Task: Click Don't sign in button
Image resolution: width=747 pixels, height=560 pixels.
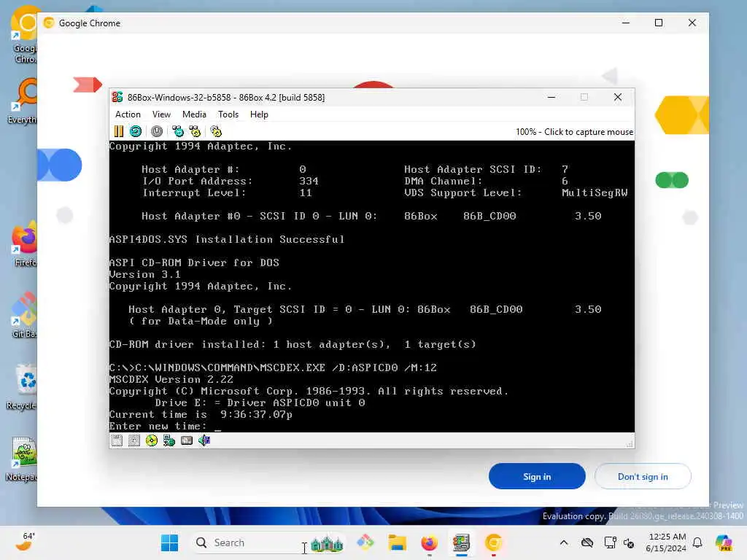Action: tap(643, 476)
